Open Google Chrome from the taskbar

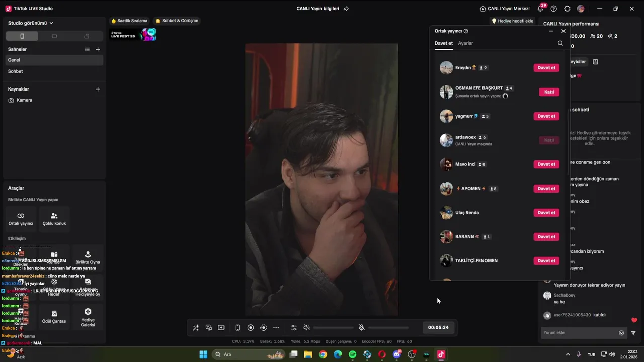coord(323,354)
